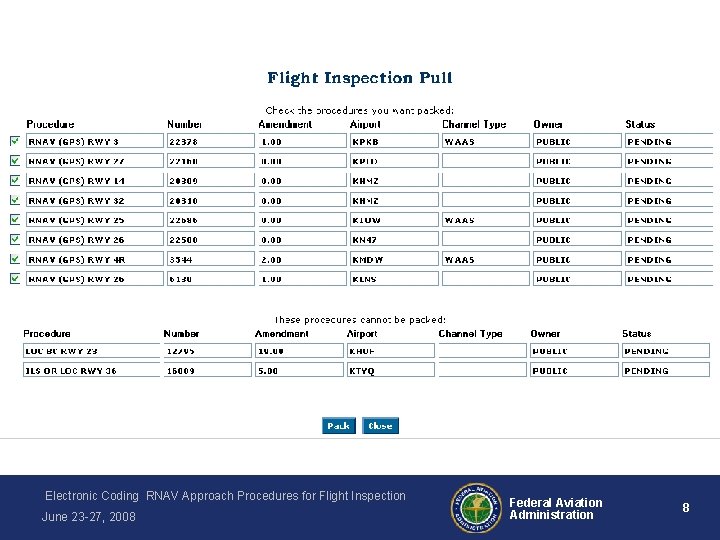Toggle checkbox for RNAV (GPS) RWY 4R
The width and height of the screenshot is (720, 540).
[x=14, y=259]
